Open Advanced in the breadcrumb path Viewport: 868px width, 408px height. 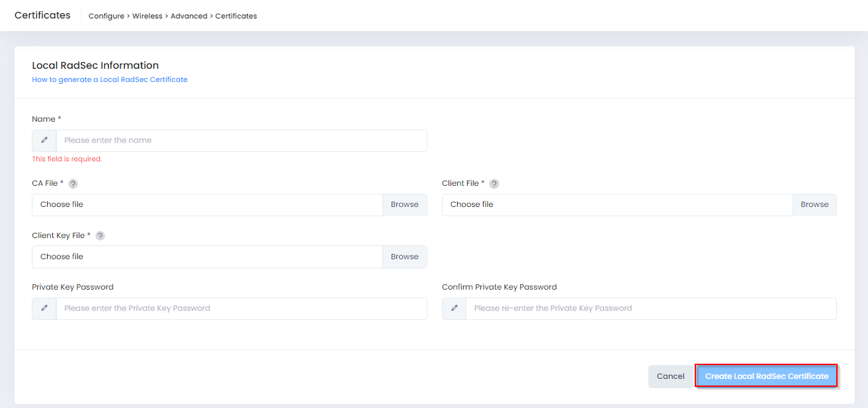click(x=189, y=16)
